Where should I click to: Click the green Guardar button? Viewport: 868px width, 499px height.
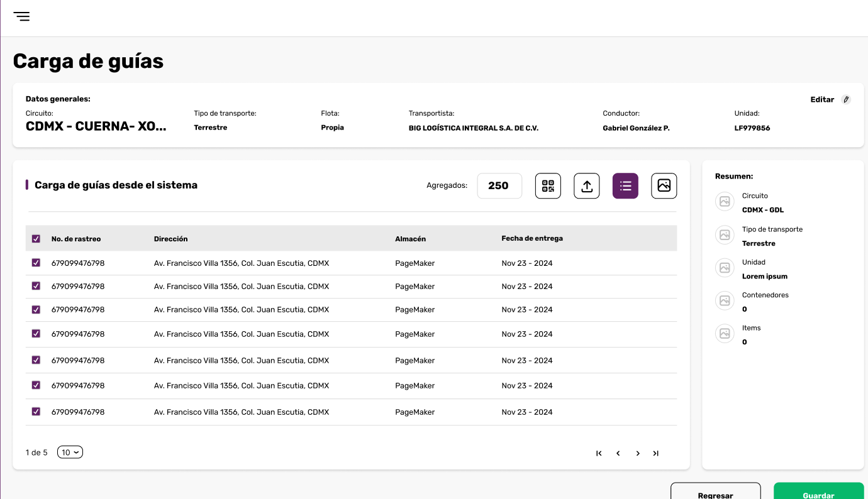tap(819, 491)
